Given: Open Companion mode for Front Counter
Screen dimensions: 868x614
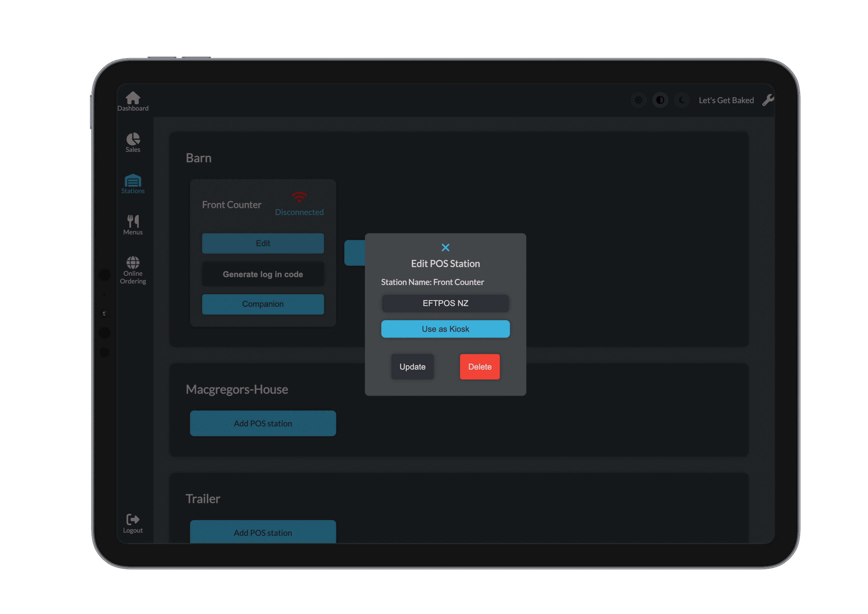Looking at the screenshot, I should [x=263, y=304].
